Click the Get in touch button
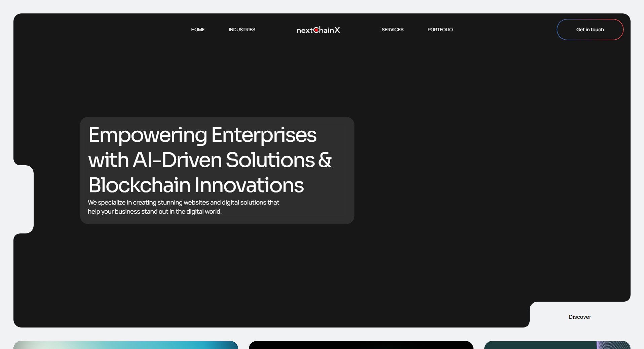Screen dimensions: 644x349 point(590,30)
